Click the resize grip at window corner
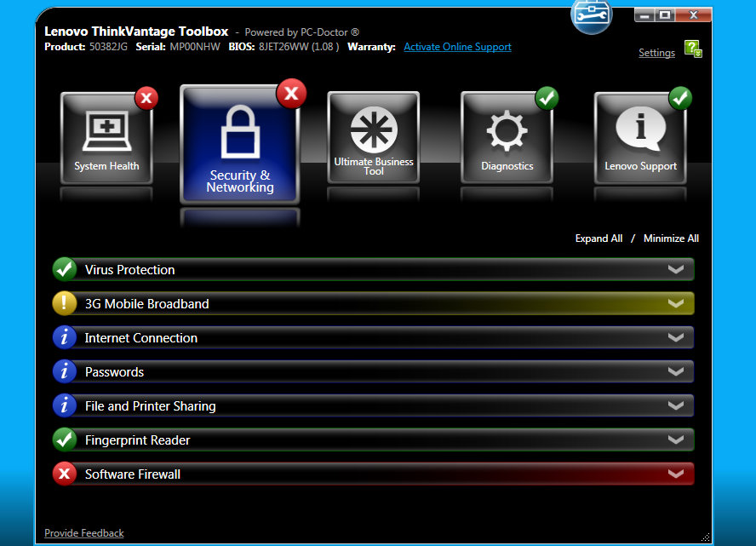756x546 pixels. click(706, 537)
